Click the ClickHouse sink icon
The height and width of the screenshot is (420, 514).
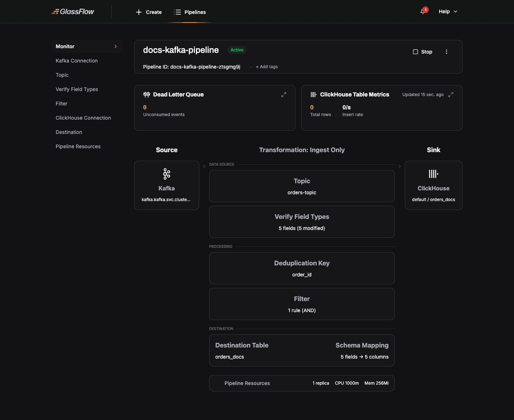[434, 174]
